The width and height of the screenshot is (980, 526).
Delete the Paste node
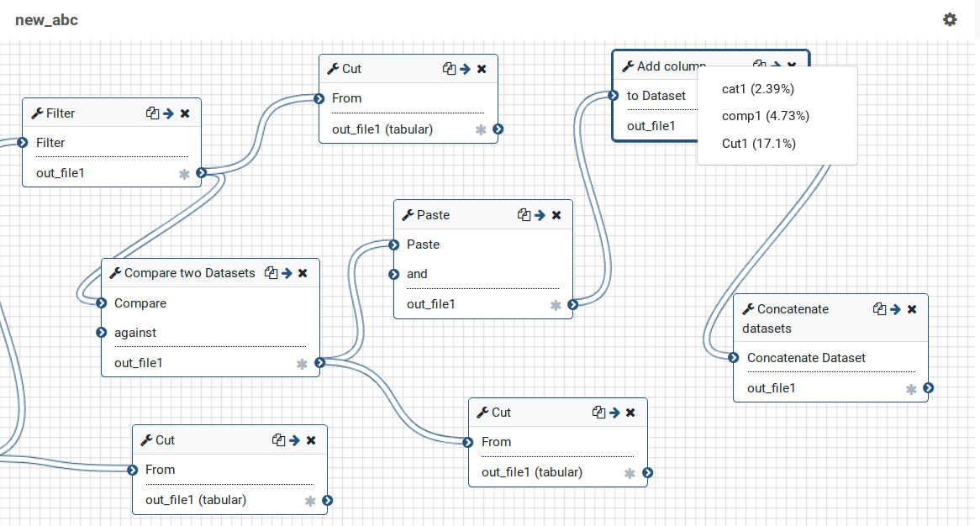(556, 215)
